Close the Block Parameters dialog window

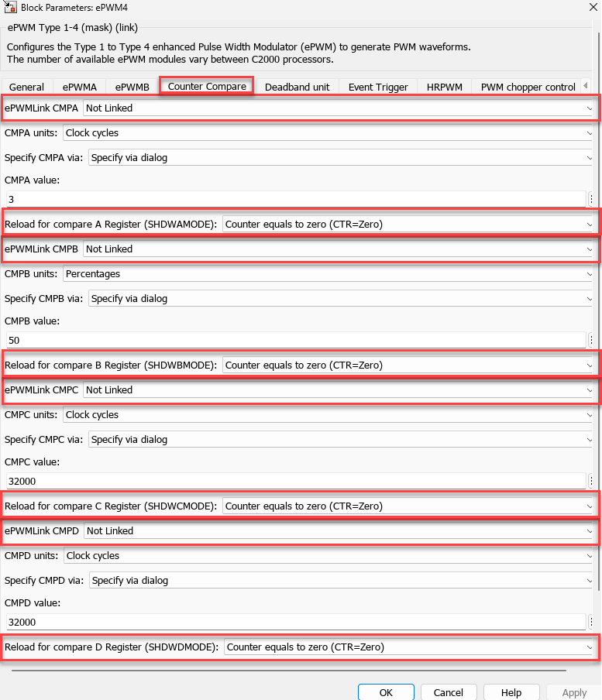click(x=582, y=7)
